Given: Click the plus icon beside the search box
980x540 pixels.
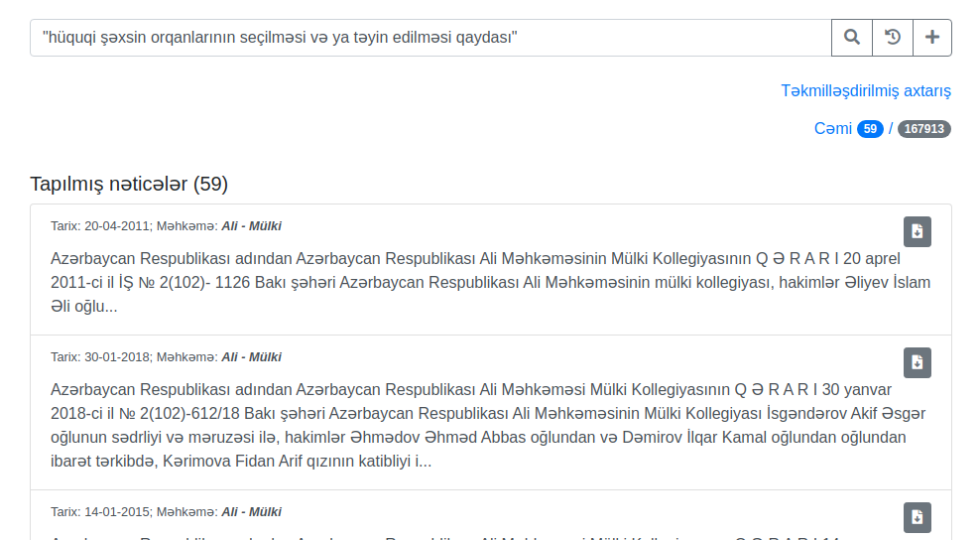Looking at the screenshot, I should tap(932, 38).
